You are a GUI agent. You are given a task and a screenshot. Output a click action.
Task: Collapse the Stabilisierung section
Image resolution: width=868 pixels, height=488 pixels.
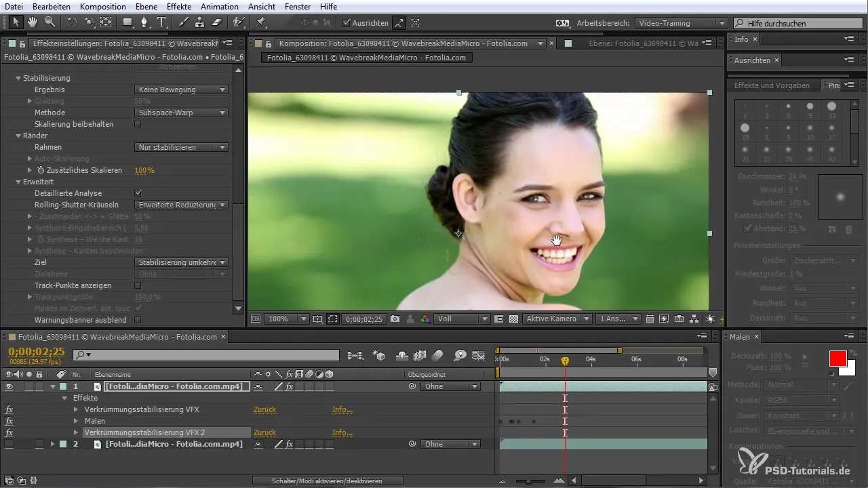18,78
